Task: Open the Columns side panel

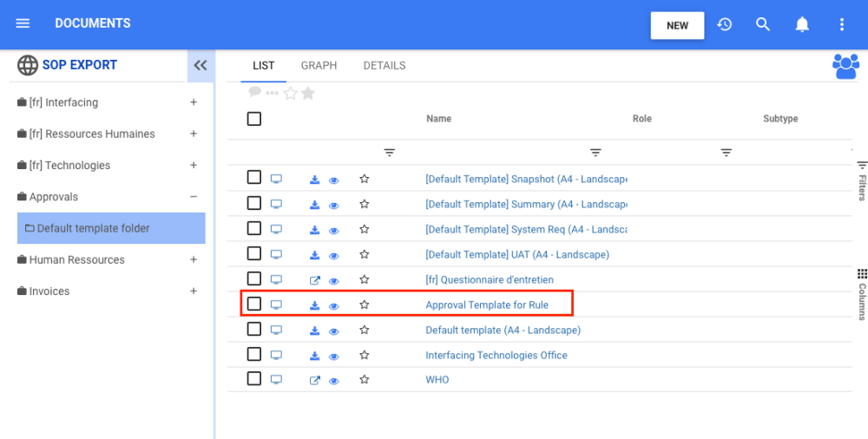Action: click(x=862, y=294)
